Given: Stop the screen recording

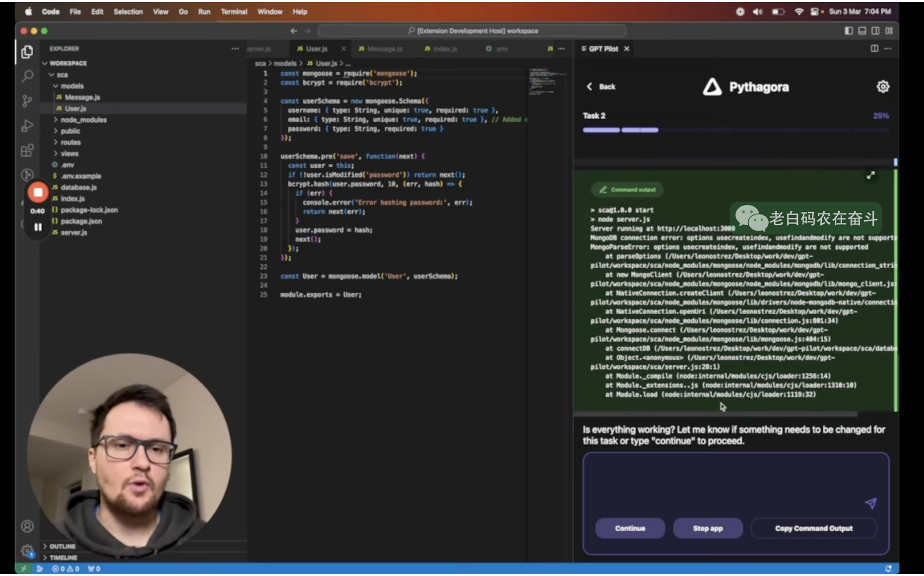Looking at the screenshot, I should pos(38,193).
